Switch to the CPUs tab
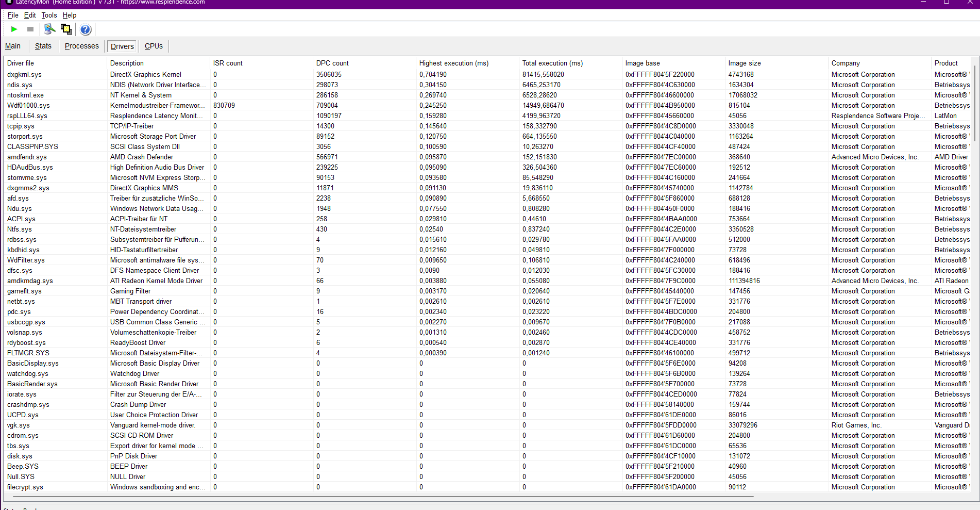980x510 pixels. point(154,46)
